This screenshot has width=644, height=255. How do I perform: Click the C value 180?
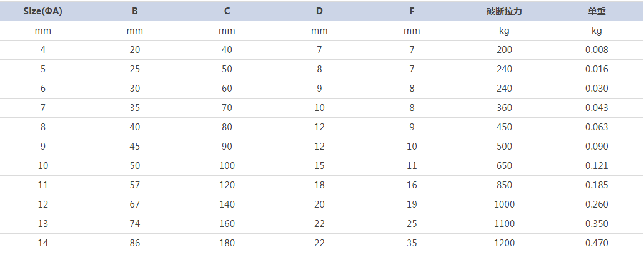227,243
